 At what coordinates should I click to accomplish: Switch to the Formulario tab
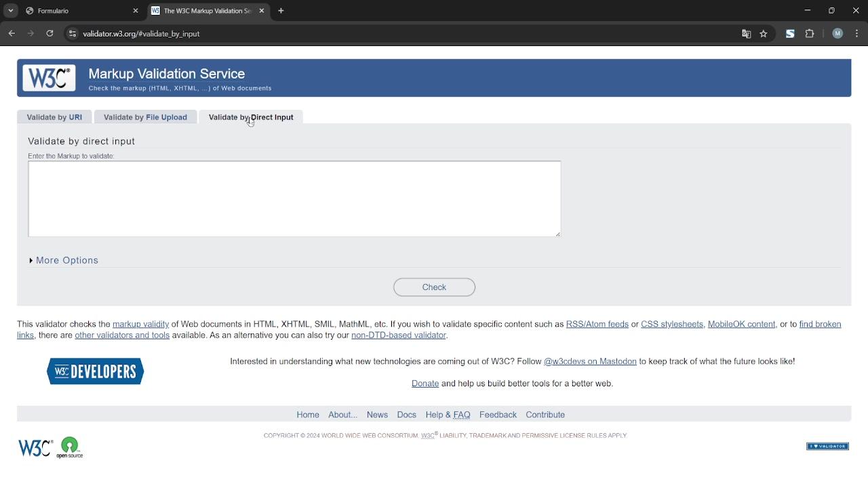[81, 11]
